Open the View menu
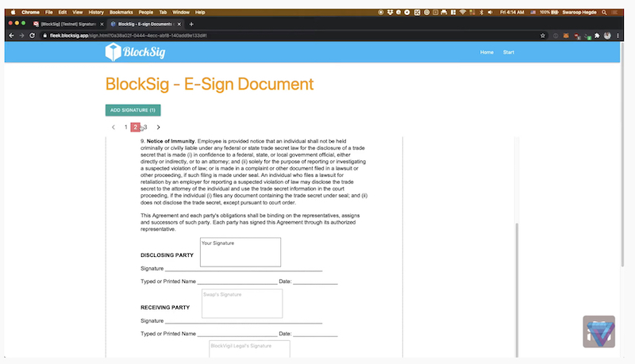635x364 pixels. click(77, 12)
